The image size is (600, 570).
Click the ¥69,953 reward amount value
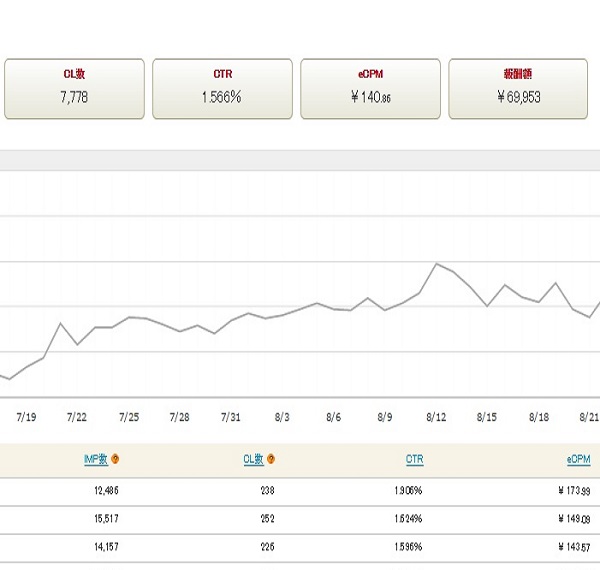[519, 97]
